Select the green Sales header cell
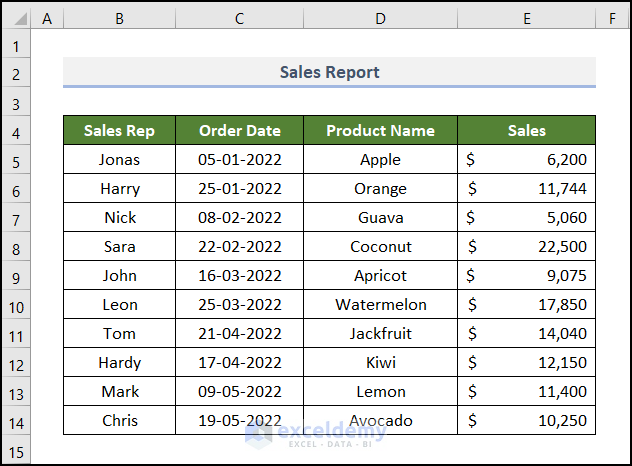Image resolution: width=632 pixels, height=466 pixels. (x=526, y=130)
